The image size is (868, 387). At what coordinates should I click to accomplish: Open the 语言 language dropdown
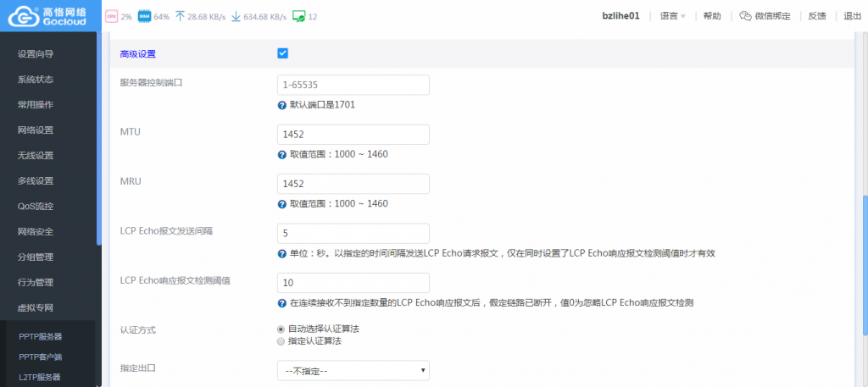tap(672, 16)
